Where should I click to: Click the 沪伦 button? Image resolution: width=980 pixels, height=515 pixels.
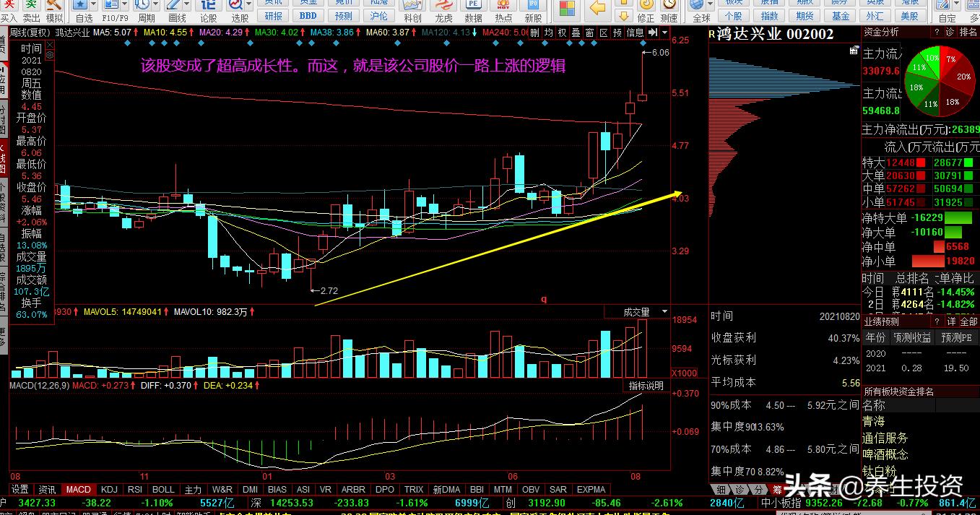(378, 16)
